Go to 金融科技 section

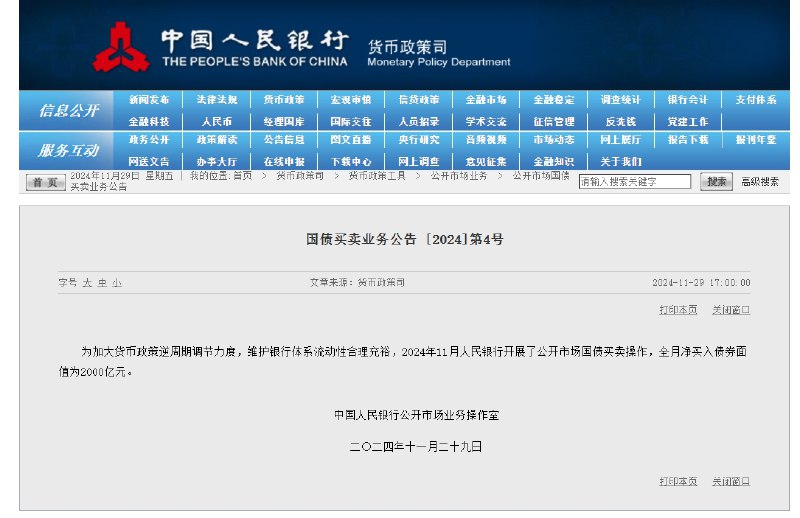148,121
